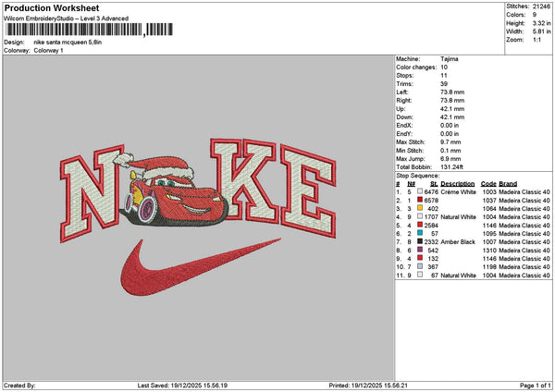Click the 'Brand' column header
The height and width of the screenshot is (392, 555).
point(508,184)
